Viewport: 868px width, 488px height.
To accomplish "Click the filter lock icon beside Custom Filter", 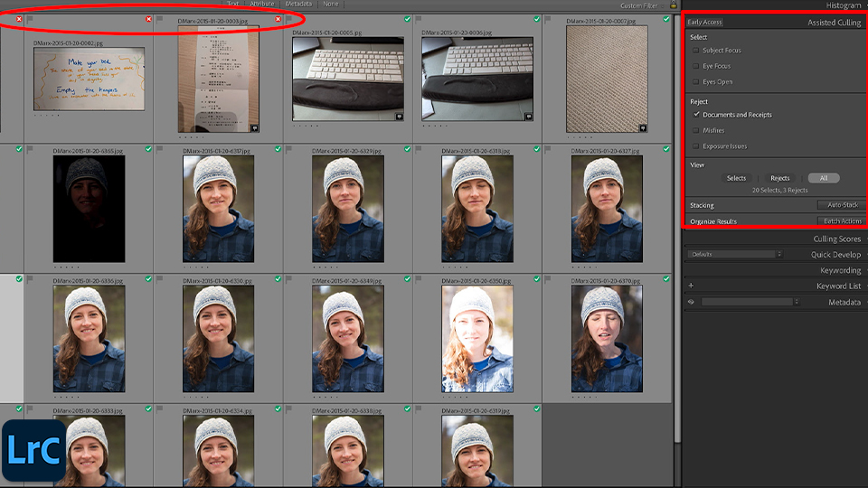I will (673, 5).
